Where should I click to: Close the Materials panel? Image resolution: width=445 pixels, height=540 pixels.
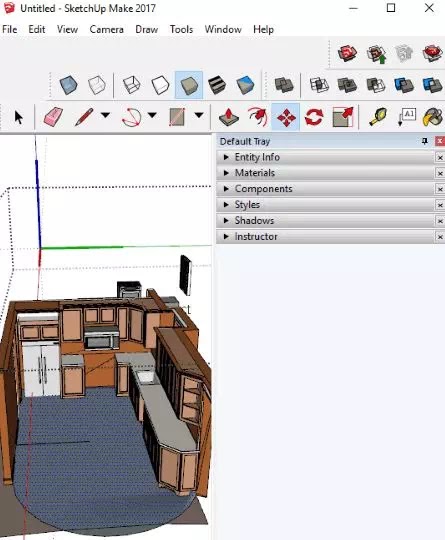click(440, 173)
